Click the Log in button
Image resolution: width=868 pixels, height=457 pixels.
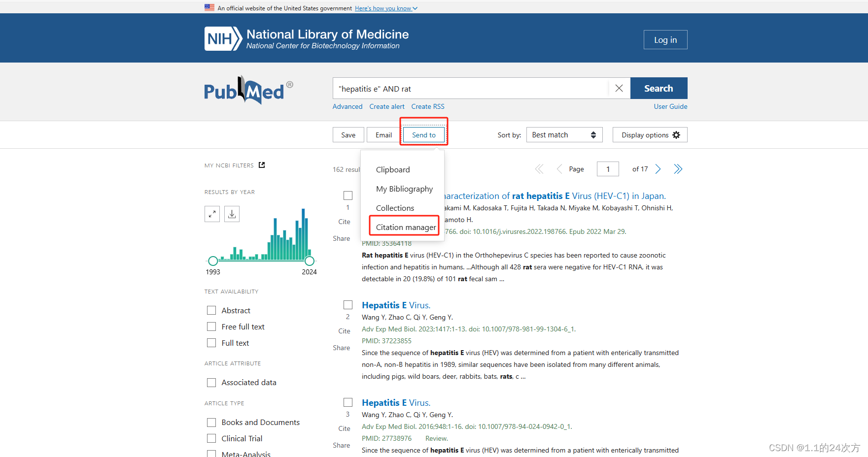tap(665, 40)
